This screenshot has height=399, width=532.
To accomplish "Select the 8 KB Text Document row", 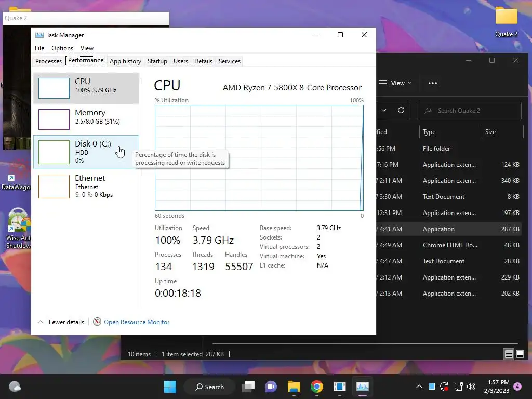I will point(449,197).
